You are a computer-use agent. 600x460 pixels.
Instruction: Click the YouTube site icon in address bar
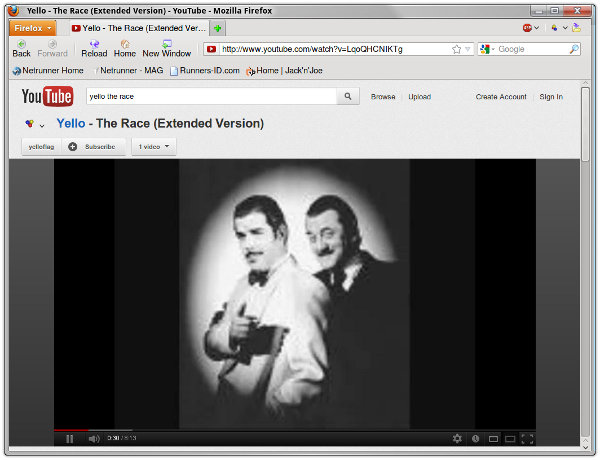click(x=211, y=49)
